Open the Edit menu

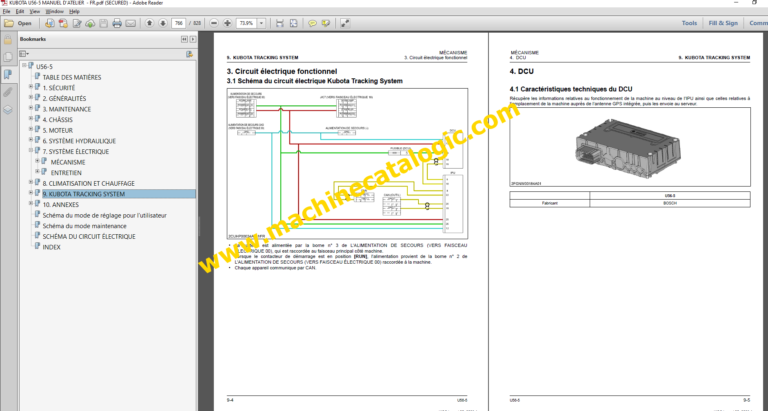point(20,11)
